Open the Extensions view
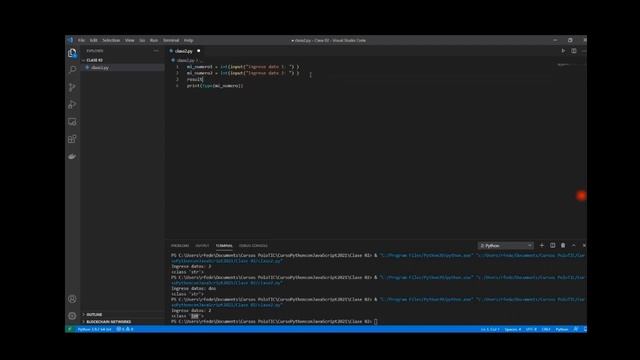This screenshot has width=640, height=360. tap(72, 139)
